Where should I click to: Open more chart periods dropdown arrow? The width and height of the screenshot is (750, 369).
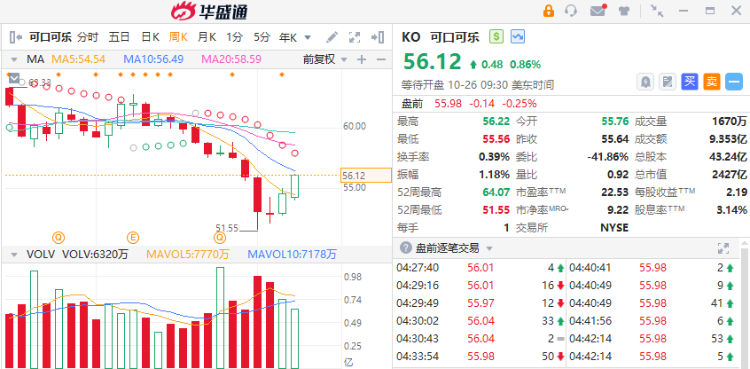[x=308, y=37]
